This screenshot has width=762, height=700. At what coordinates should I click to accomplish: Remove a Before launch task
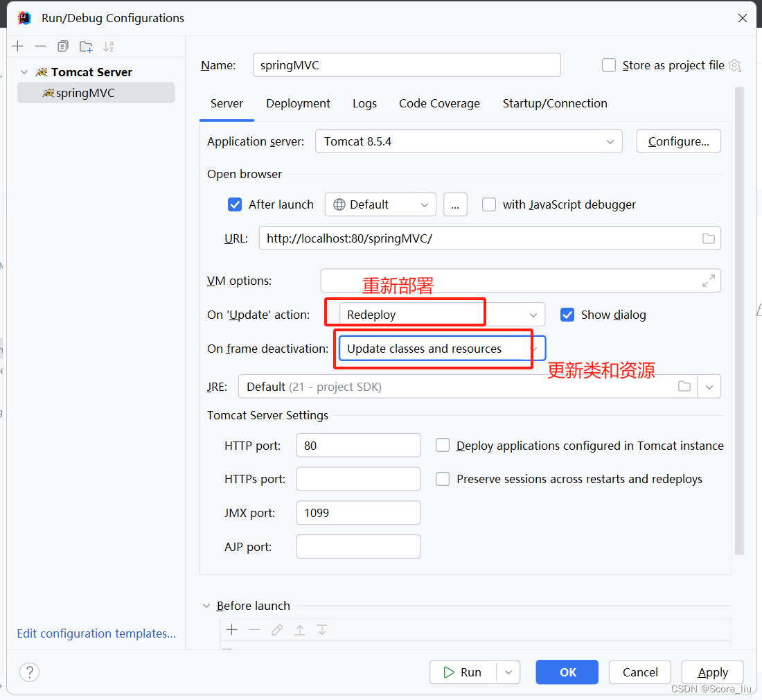255,629
